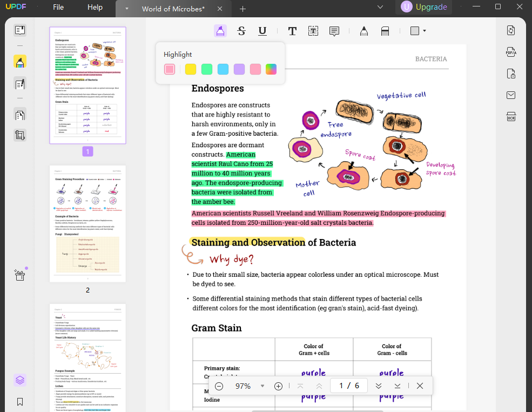Open the shapes tool dropdown arrow
This screenshot has height=412, width=532.
click(425, 31)
